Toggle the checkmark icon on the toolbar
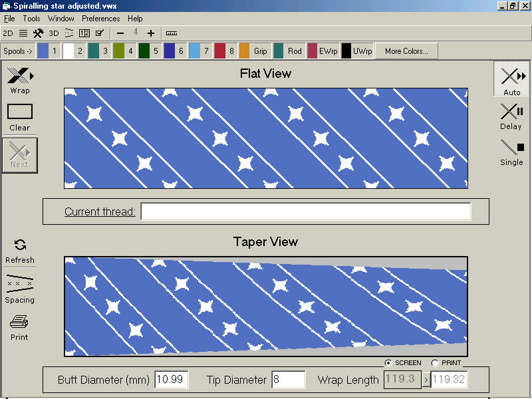The height and width of the screenshot is (399, 532). [x=100, y=33]
